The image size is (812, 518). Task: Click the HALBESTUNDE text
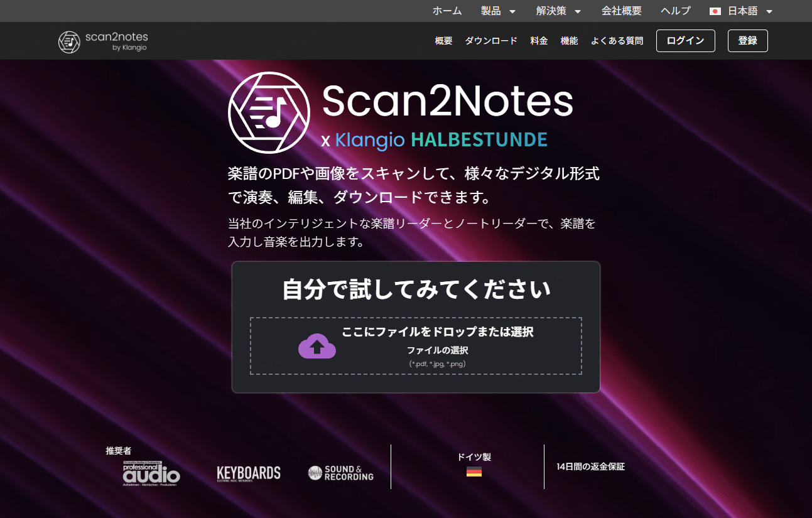pyautogui.click(x=479, y=140)
